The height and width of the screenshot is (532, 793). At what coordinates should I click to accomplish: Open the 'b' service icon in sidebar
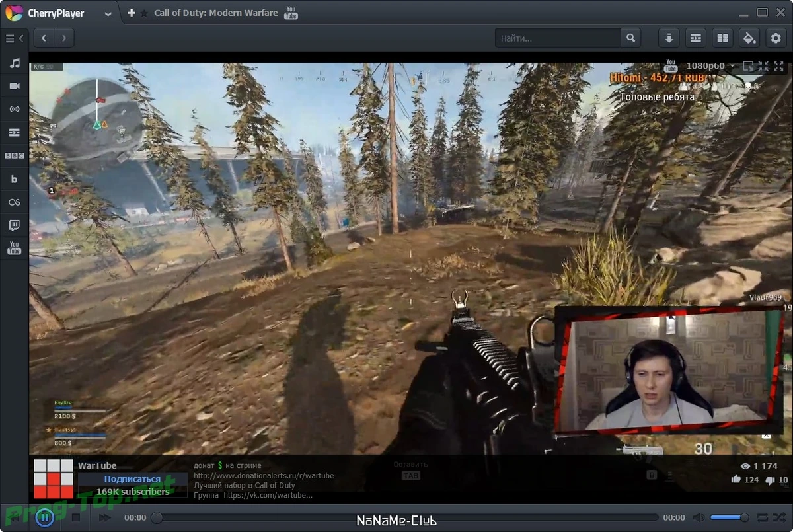tap(14, 179)
